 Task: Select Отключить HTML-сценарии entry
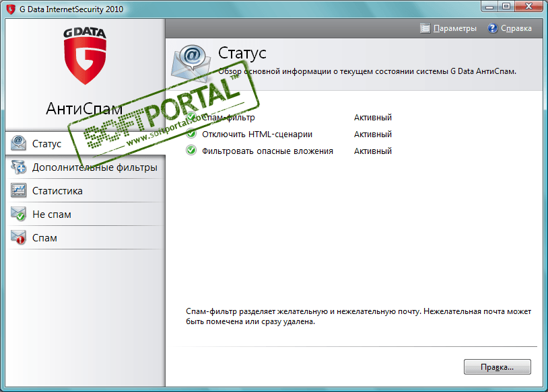pyautogui.click(x=289, y=134)
